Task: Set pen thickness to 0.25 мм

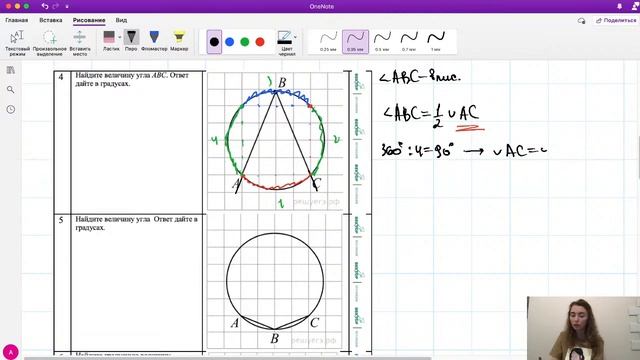Action: pos(328,42)
